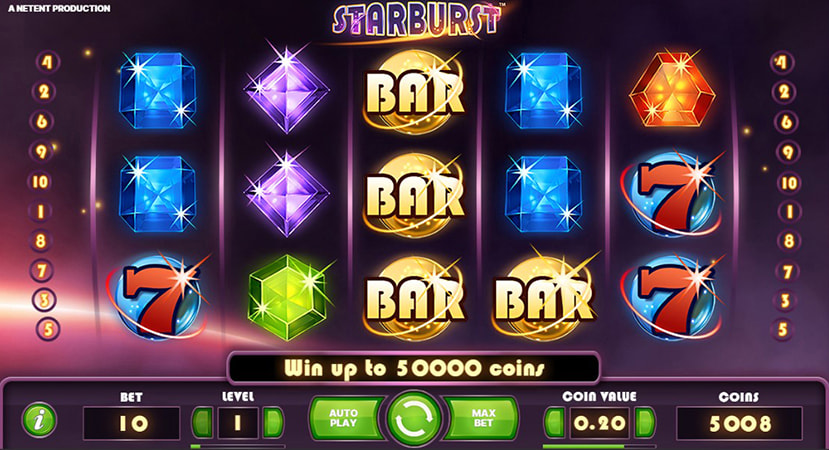Select payline 3 indicator on left side

click(44, 300)
